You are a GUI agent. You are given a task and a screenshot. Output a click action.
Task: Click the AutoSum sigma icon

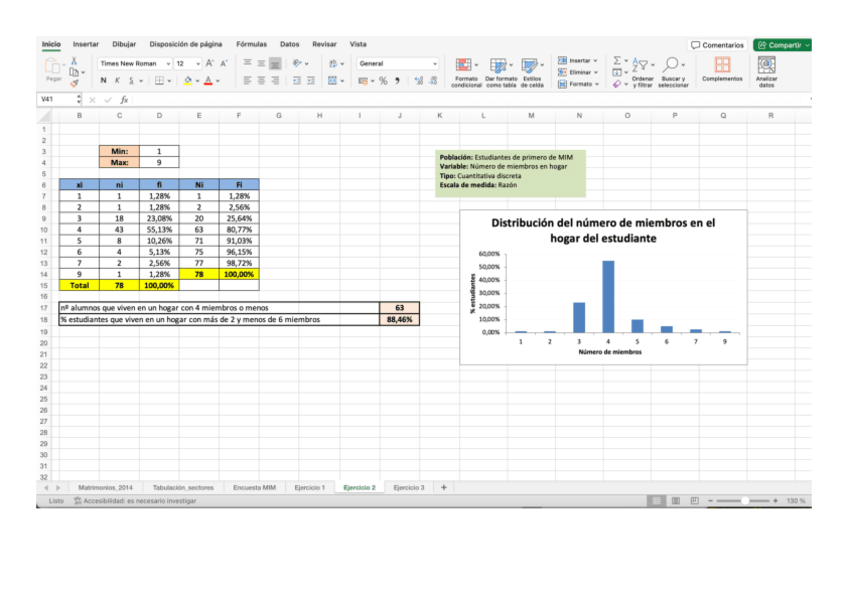point(617,61)
